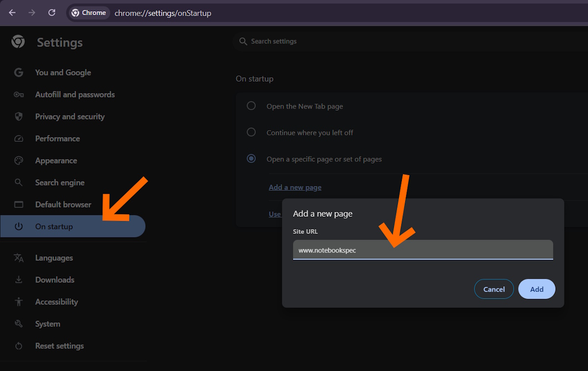
Task: Select Open the New Tab page option
Action: 251,106
